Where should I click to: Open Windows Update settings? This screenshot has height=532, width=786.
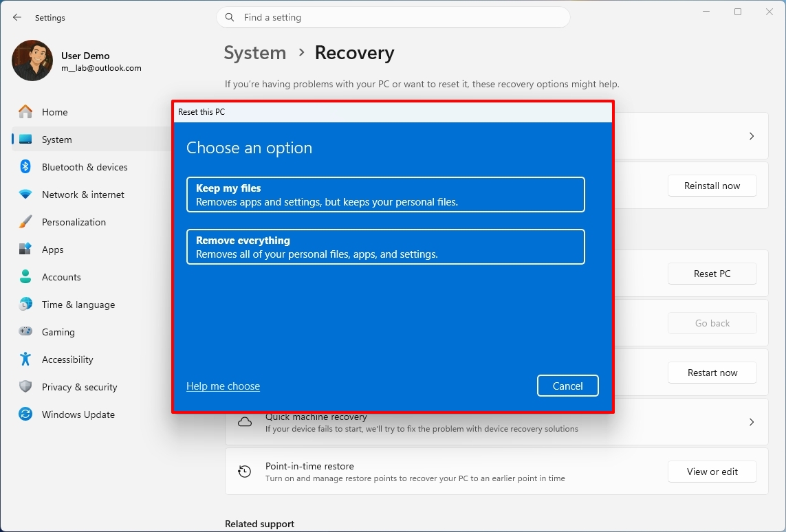pos(91,414)
